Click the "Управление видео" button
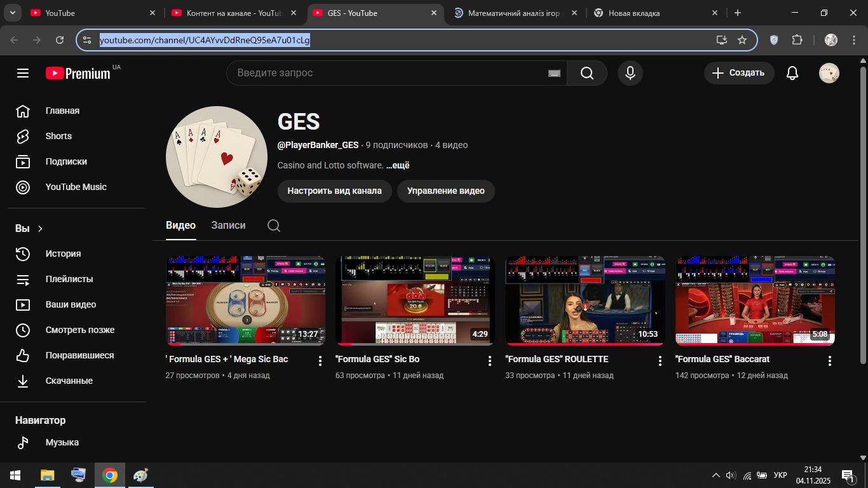 [445, 191]
